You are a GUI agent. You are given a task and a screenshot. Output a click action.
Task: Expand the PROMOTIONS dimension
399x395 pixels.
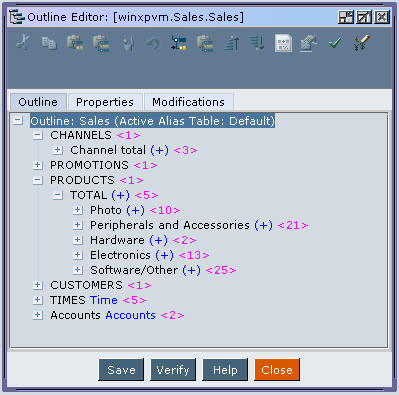tap(38, 165)
